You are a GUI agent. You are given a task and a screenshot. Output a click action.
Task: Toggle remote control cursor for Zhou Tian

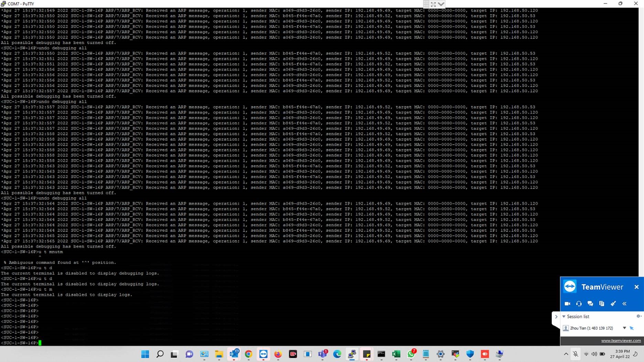(x=632, y=328)
